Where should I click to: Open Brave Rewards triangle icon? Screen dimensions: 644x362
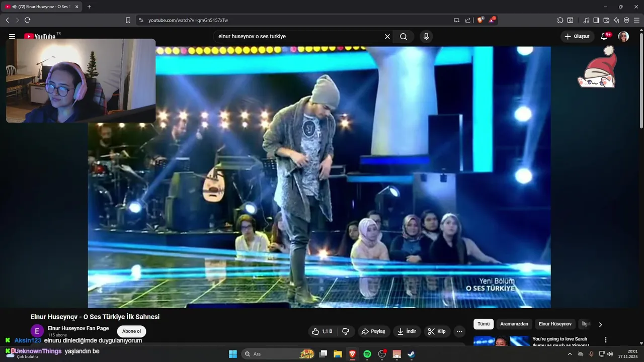point(492,20)
